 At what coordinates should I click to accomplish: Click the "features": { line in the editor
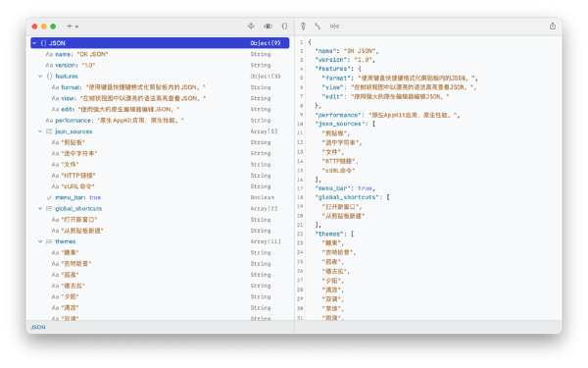pos(338,69)
